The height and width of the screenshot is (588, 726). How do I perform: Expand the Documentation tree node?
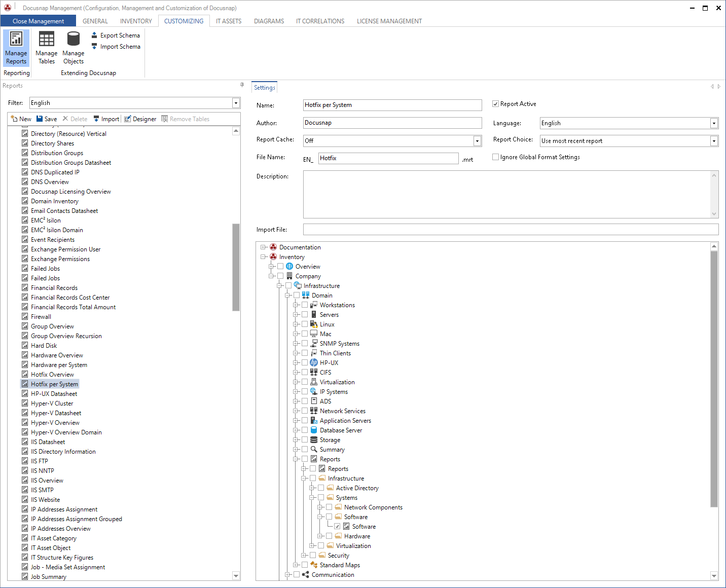click(263, 247)
